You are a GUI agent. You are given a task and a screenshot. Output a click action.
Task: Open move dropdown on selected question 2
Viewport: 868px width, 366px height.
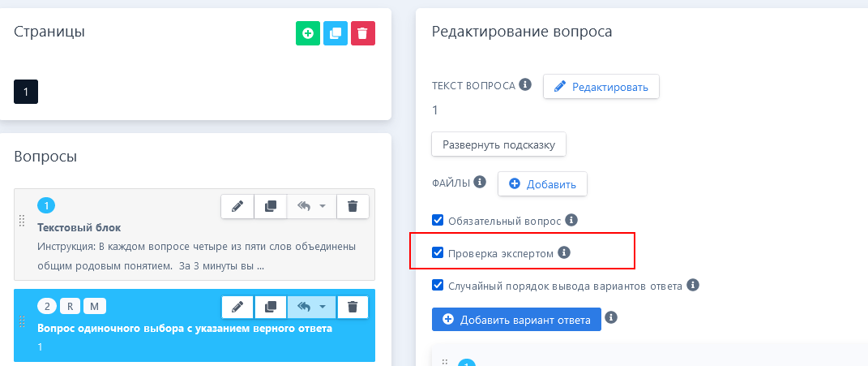pyautogui.click(x=312, y=307)
